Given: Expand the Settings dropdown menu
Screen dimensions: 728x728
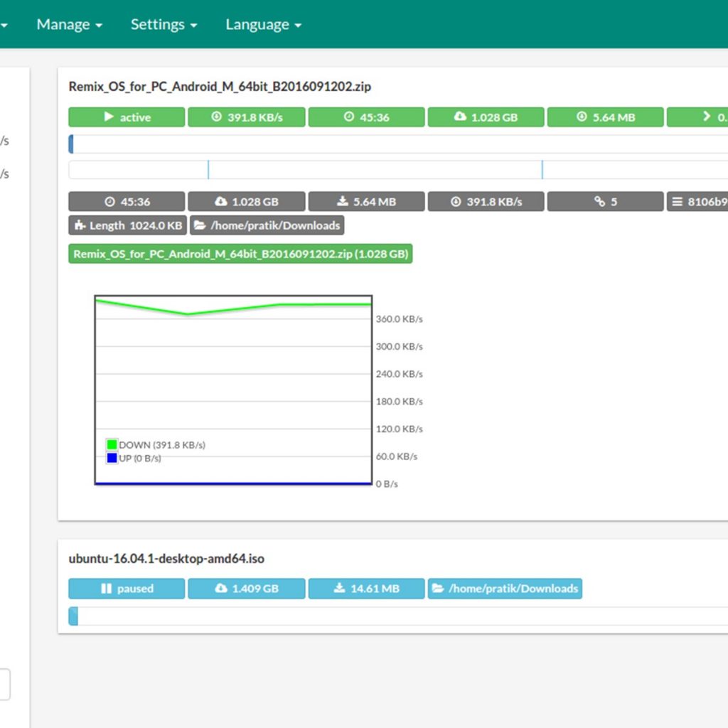Looking at the screenshot, I should tap(164, 24).
